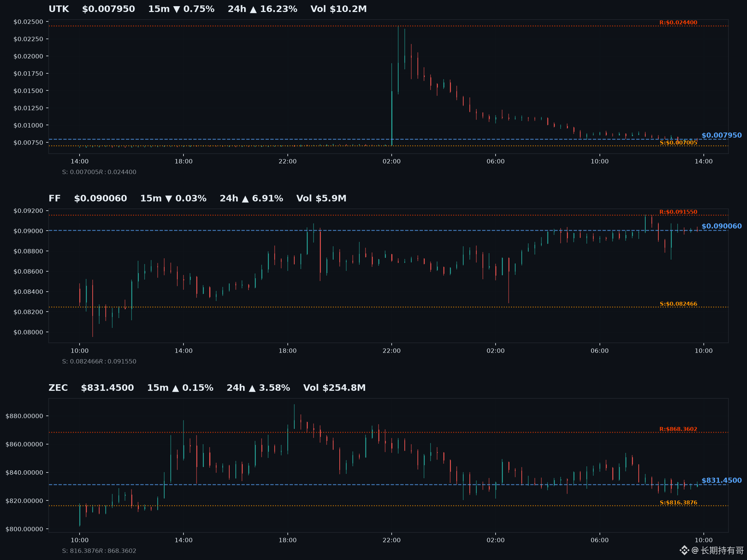
Task: Click the $0.01000 y-axis label
Action: tap(28, 125)
